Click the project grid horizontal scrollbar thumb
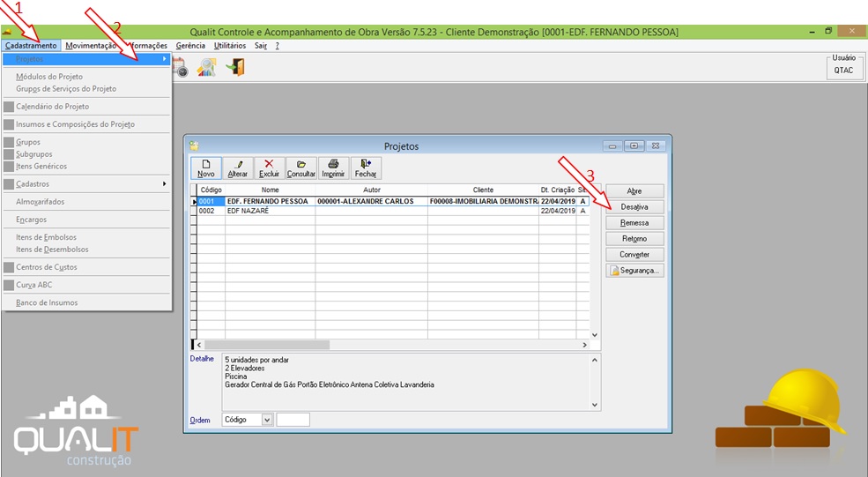The image size is (868, 477). click(x=267, y=345)
